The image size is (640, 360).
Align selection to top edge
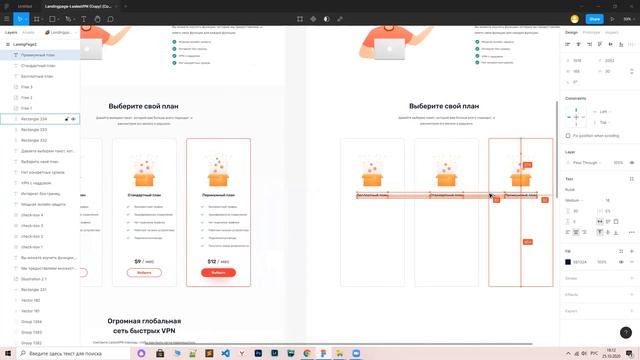(600, 44)
